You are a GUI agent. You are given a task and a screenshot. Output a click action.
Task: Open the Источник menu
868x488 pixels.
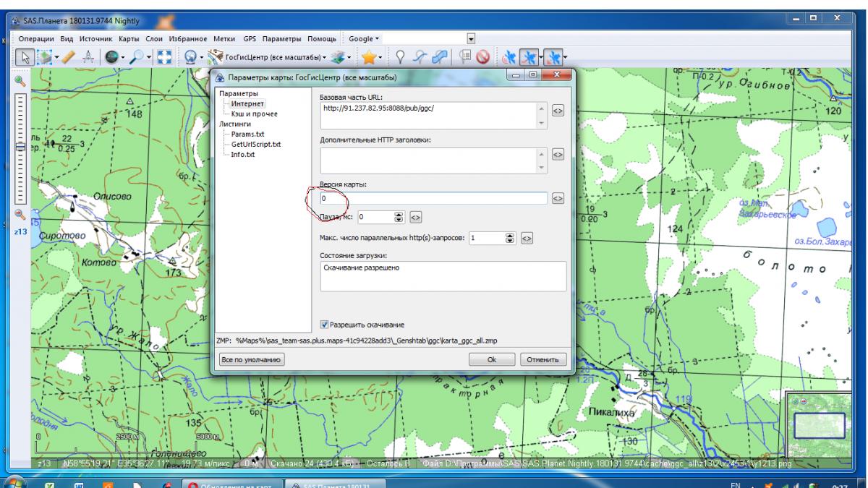(x=96, y=38)
